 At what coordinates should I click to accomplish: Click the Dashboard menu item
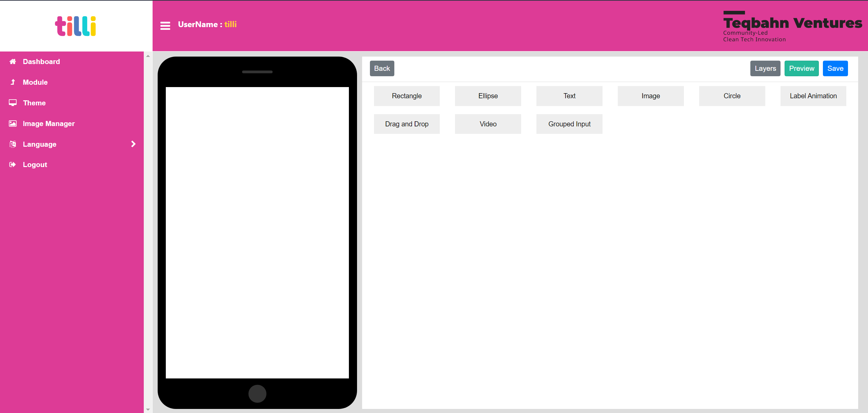41,61
